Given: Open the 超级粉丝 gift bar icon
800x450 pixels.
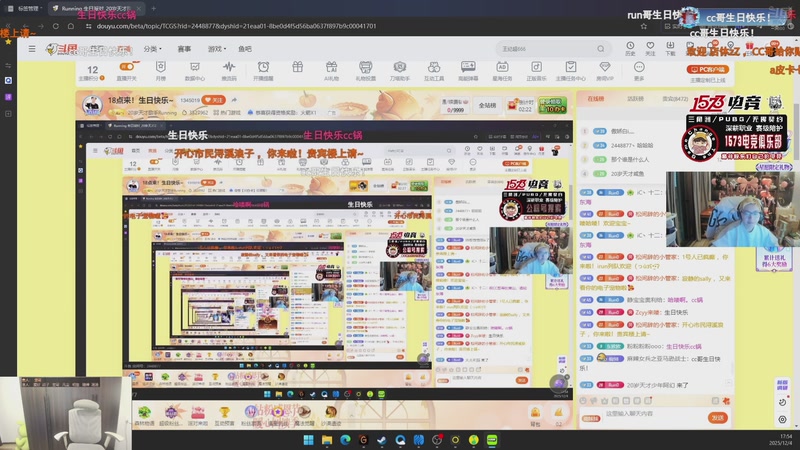Looking at the screenshot, I should click(x=171, y=415).
